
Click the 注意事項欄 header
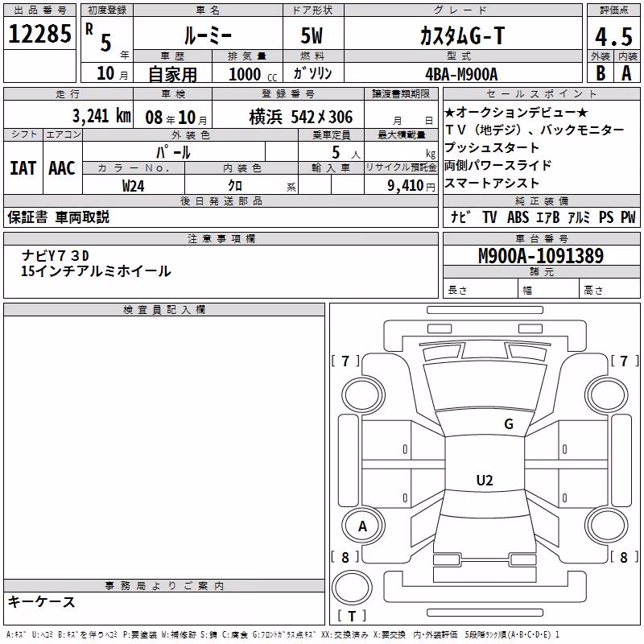click(x=221, y=238)
